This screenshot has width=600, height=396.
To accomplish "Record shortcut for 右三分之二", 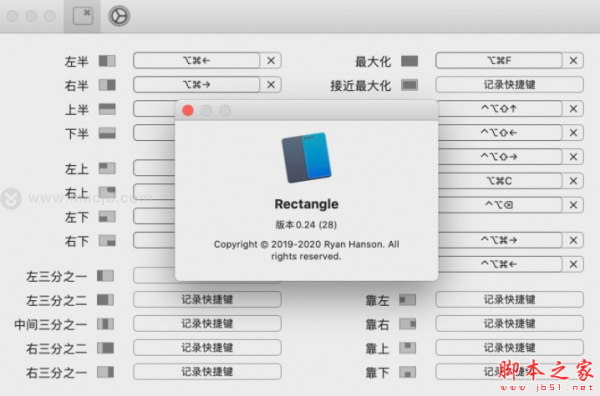I will [x=207, y=348].
